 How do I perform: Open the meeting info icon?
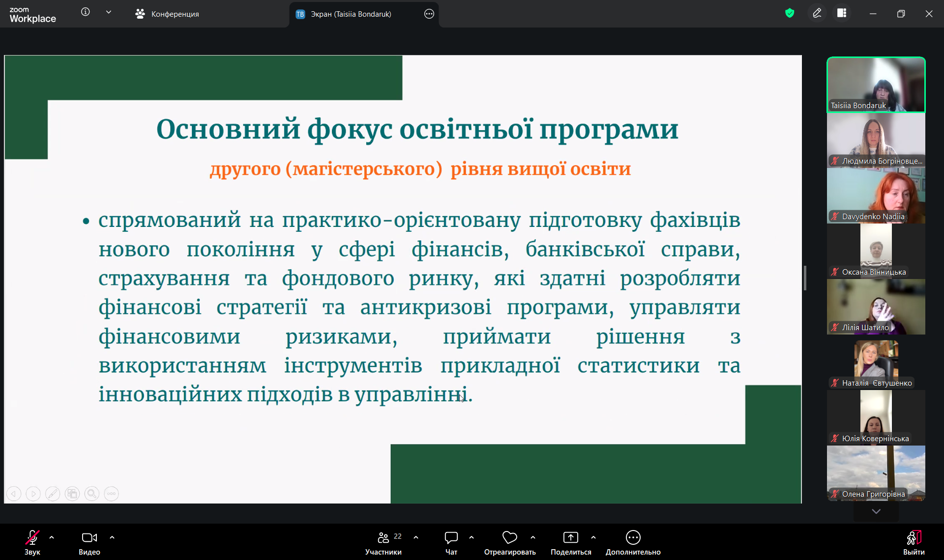86,12
